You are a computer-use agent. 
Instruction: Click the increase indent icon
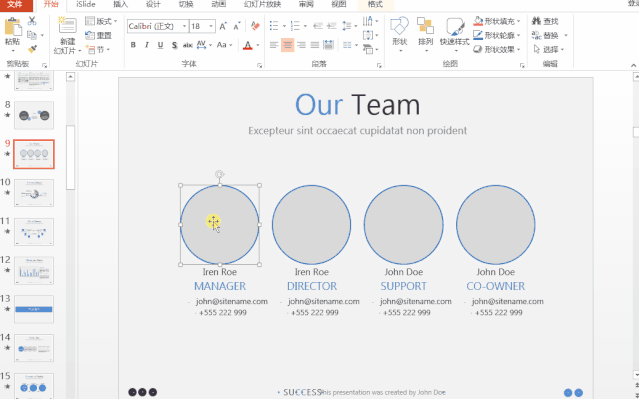(332, 26)
